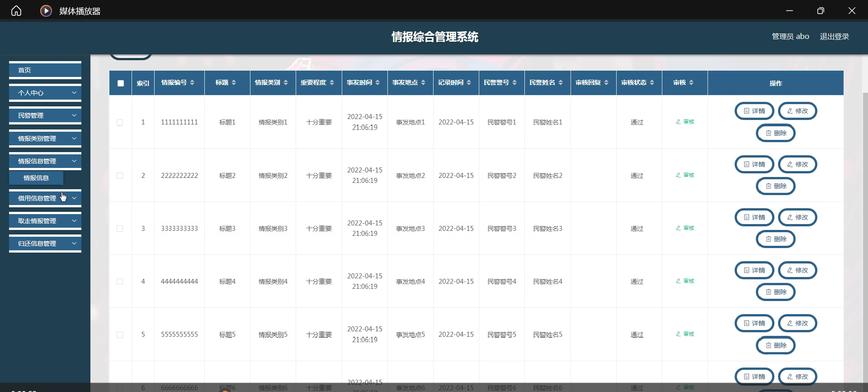
Task: Collapse the 情报信息管理 sidebar menu
Action: point(45,161)
